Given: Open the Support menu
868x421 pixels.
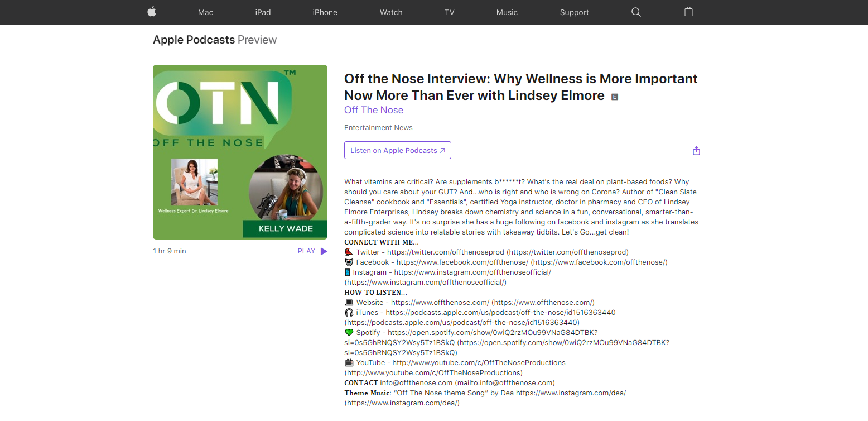Looking at the screenshot, I should click(x=575, y=12).
